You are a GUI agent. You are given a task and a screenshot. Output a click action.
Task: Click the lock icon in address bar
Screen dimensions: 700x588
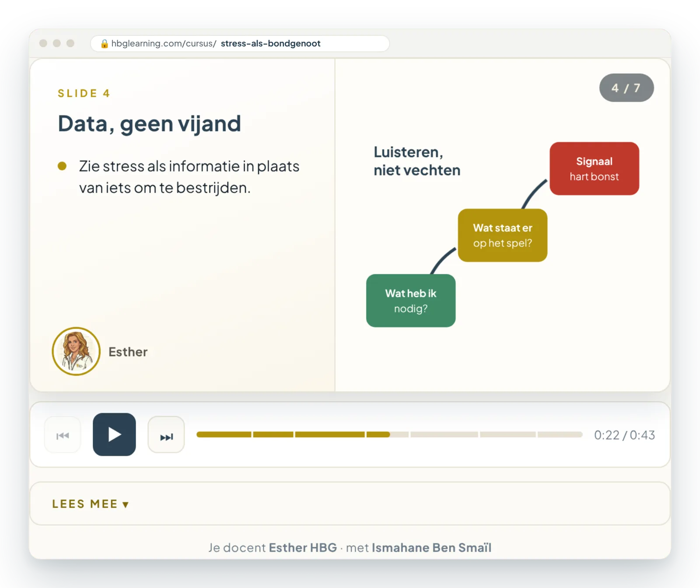point(104,44)
